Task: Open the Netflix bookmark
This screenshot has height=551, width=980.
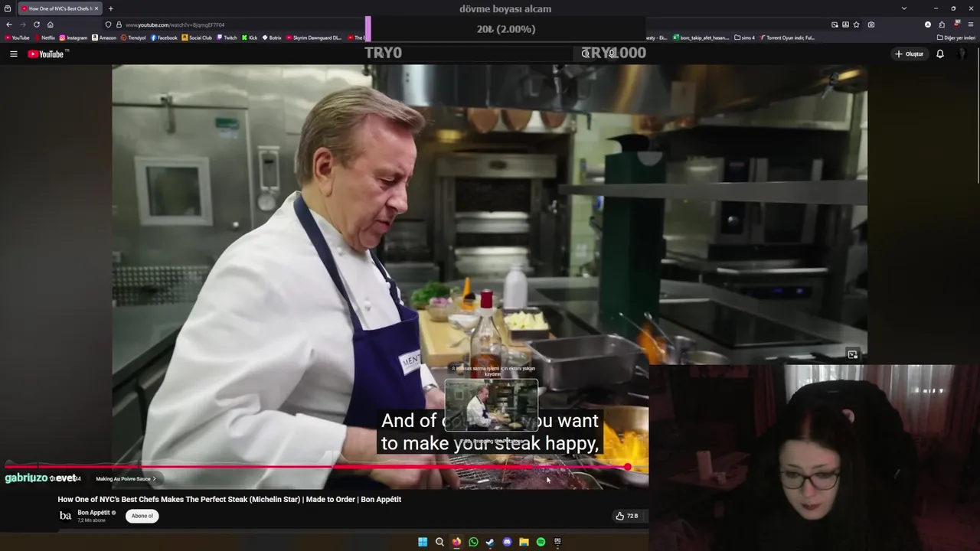Action: pos(45,37)
